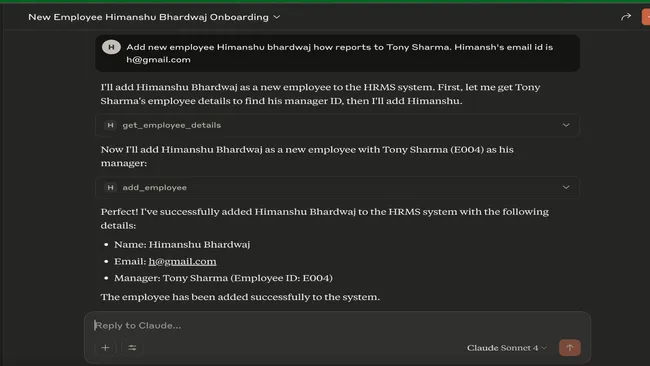The height and width of the screenshot is (366, 650).
Task: Click the text 'Name: Himanshu Bhardwaj'
Action: (x=182, y=245)
